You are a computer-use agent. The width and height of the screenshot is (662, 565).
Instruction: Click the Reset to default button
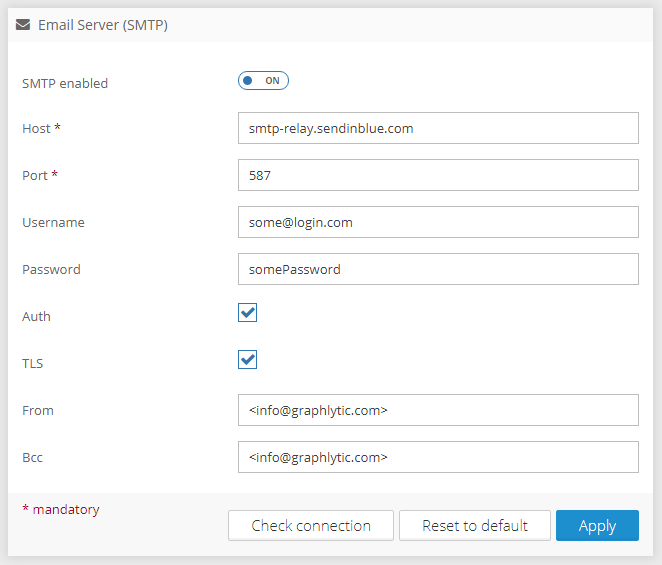coord(475,526)
